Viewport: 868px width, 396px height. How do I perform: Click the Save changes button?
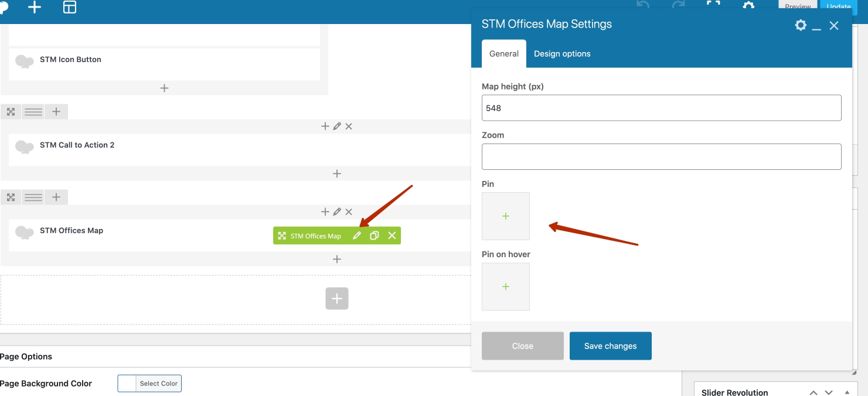610,346
